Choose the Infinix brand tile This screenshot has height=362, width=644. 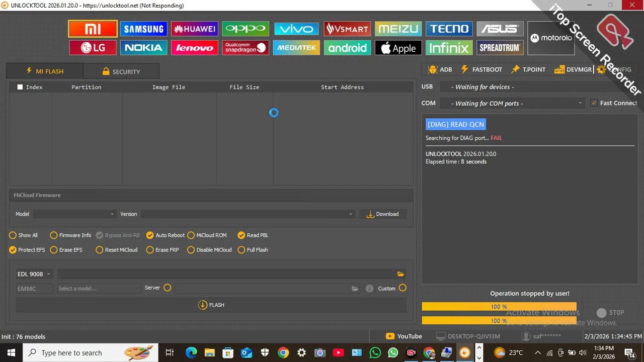pos(449,48)
